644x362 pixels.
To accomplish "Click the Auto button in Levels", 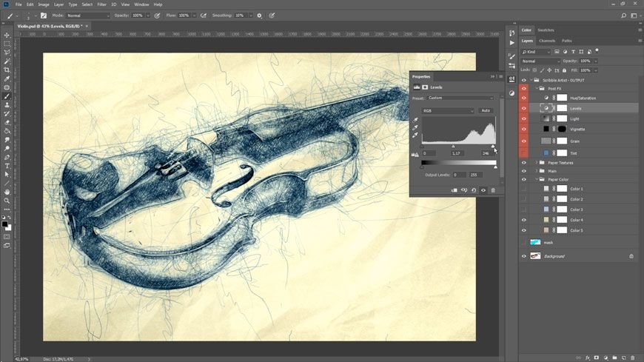I will click(486, 110).
